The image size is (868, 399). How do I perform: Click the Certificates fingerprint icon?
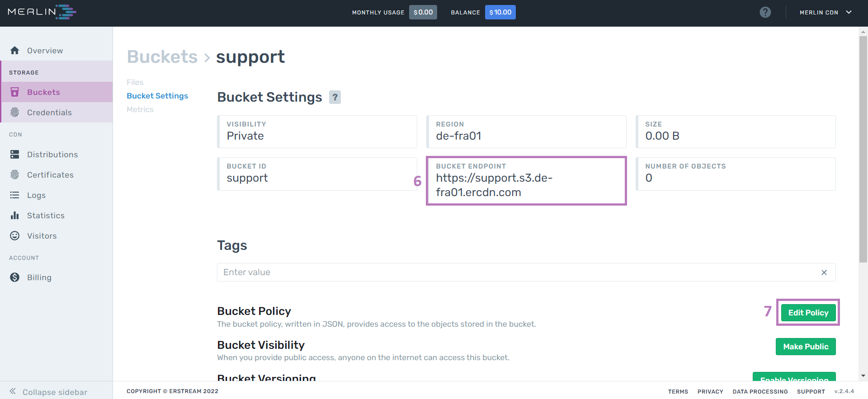point(15,175)
